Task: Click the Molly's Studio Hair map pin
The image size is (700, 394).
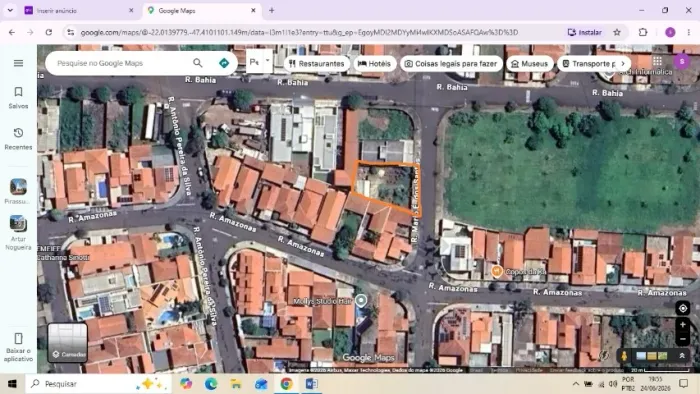Action: (361, 301)
